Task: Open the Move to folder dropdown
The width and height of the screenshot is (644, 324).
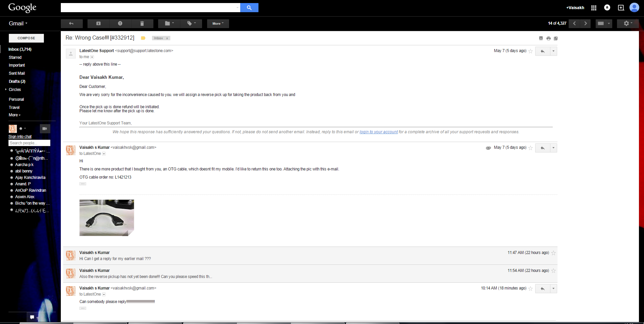Action: pyautogui.click(x=169, y=23)
